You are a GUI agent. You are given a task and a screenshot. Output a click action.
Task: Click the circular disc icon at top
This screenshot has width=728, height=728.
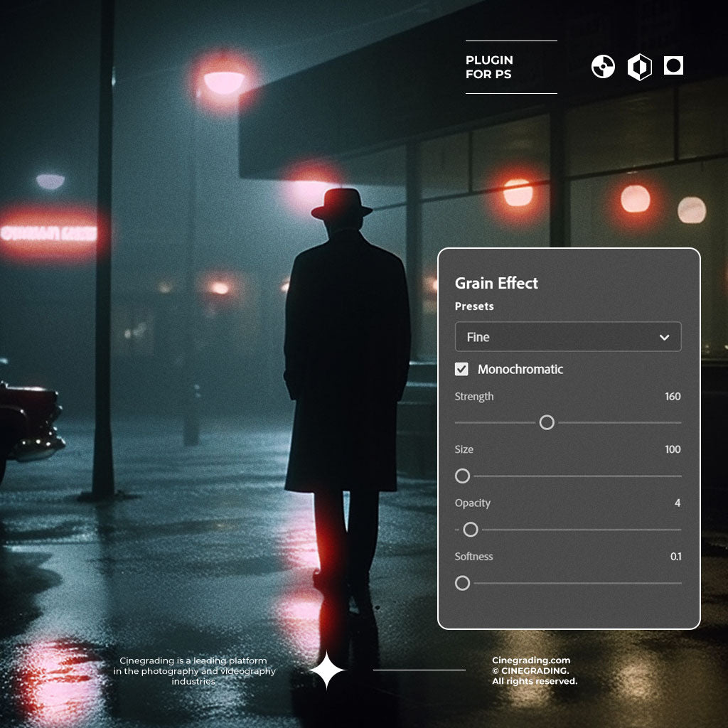[x=603, y=67]
